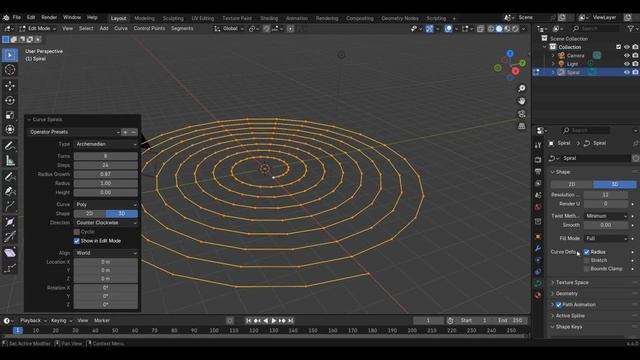Viewport: 640px width, 360px height.
Task: Open the Edit Mode selector dropdown
Action: click(38, 29)
